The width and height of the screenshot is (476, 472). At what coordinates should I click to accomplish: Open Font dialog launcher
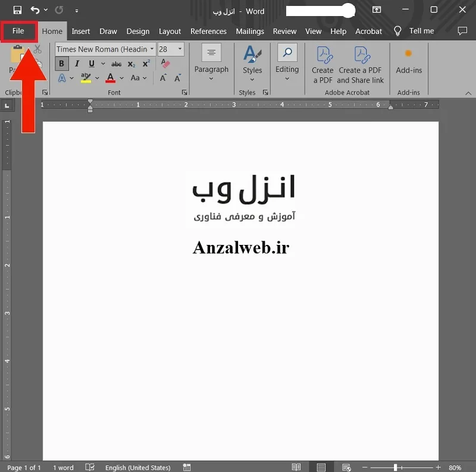tap(184, 92)
